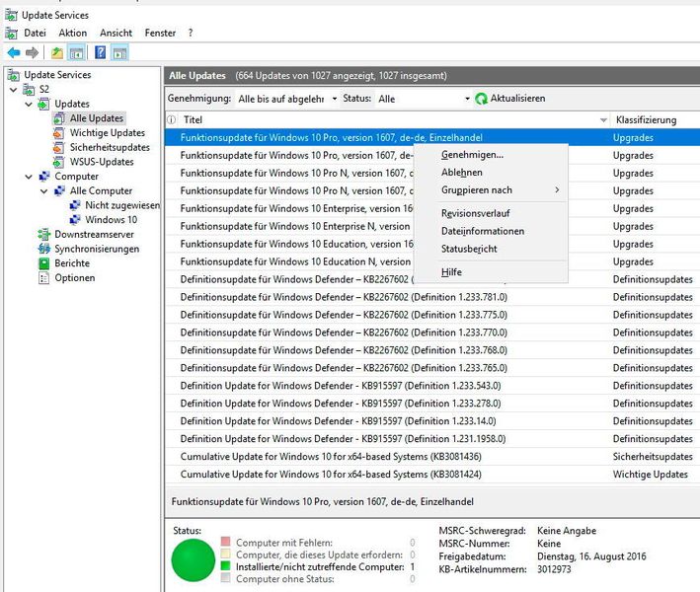Toggle the show/hide console tree toolbar icon
This screenshot has width=700, height=592.
click(x=76, y=53)
